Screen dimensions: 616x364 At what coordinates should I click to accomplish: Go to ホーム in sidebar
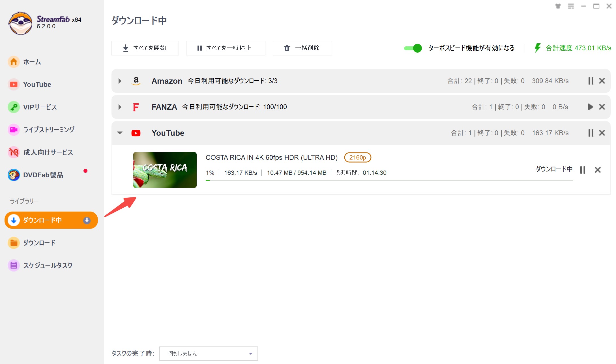[32, 62]
